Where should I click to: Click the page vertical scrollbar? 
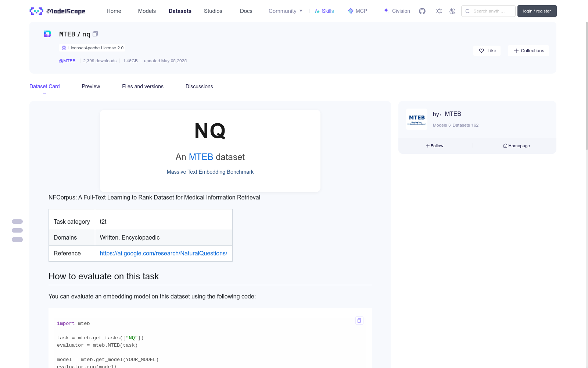[x=587, y=85]
